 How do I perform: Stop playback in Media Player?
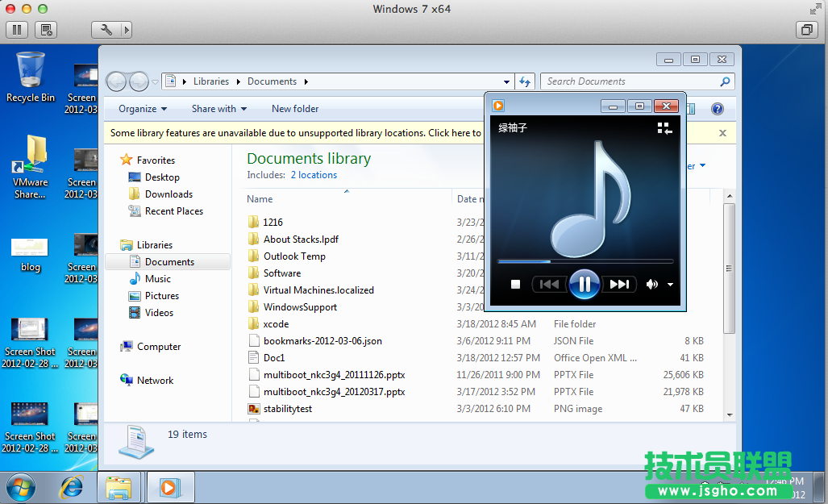(515, 284)
